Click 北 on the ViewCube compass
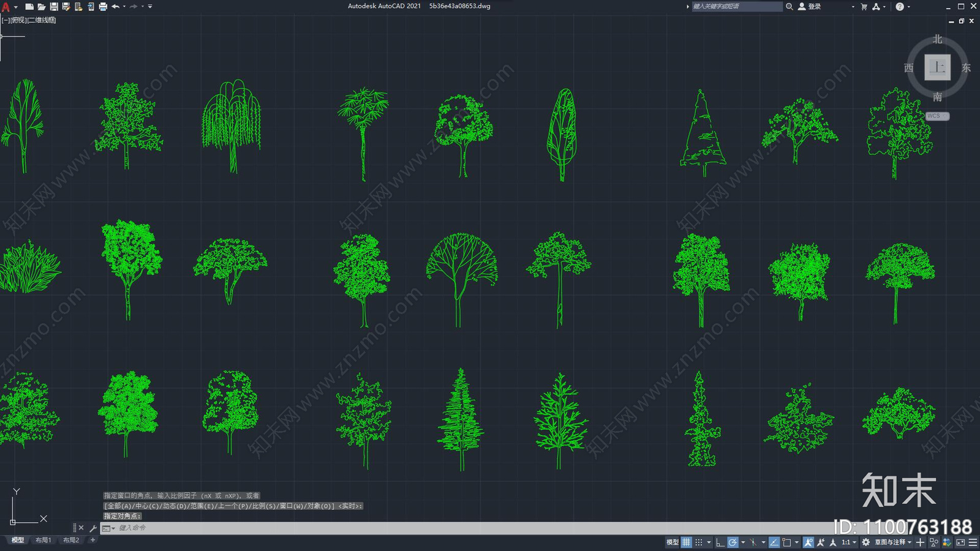The width and height of the screenshot is (980, 551). point(937,39)
